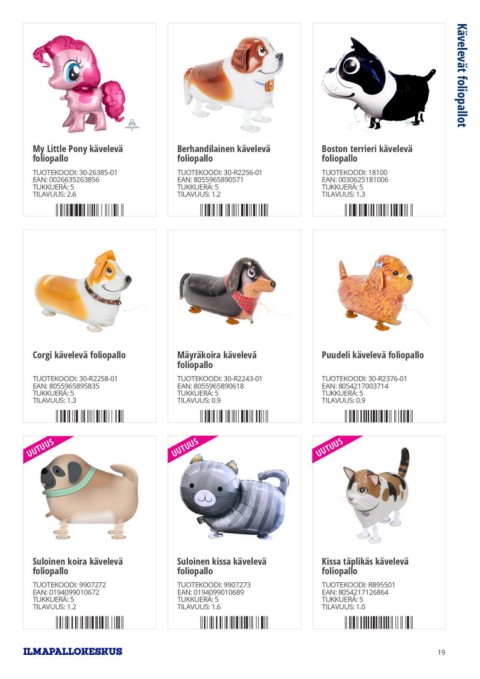Open the Corgi kävelevä foliopallo title

tap(79, 355)
